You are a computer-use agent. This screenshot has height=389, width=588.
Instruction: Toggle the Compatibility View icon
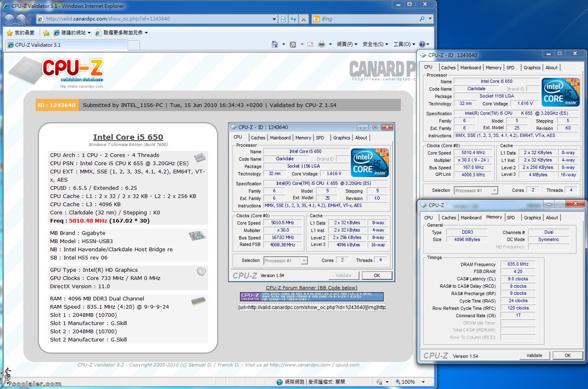[x=283, y=19]
